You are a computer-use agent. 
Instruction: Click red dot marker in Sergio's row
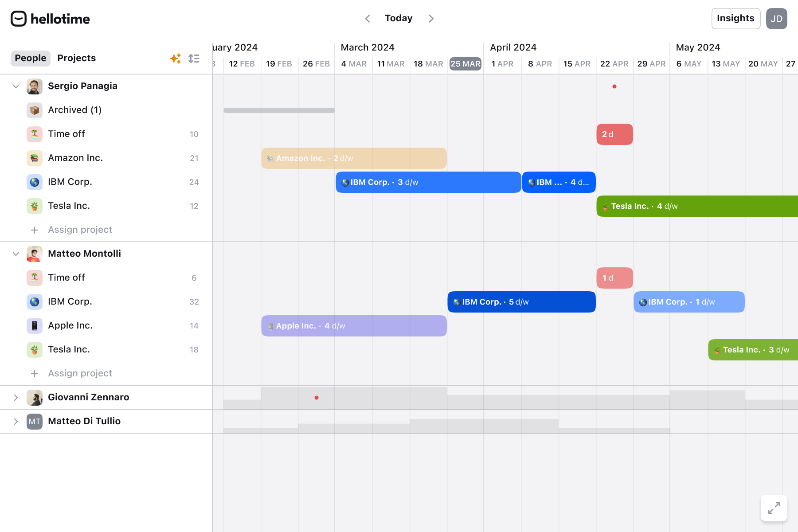614,86
